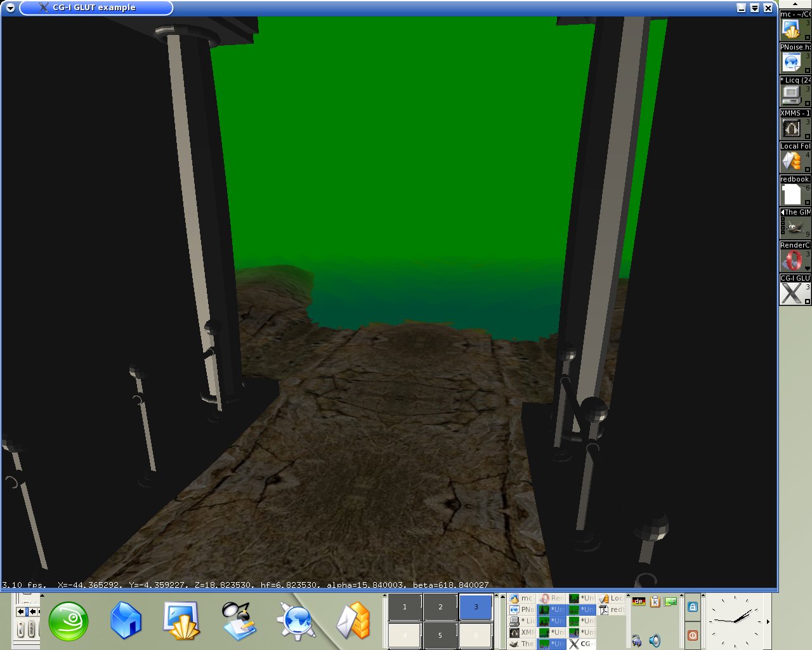Image resolution: width=812 pixels, height=650 pixels.
Task: Click the left arrow in panel applet
Action: coord(21,611)
